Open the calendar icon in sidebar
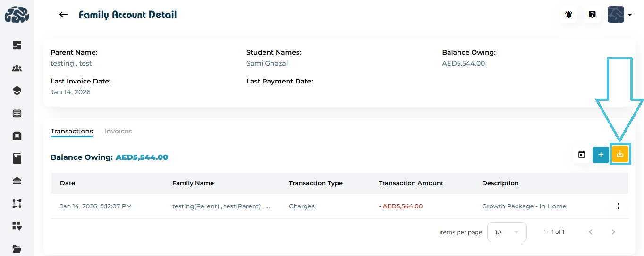 (x=17, y=113)
